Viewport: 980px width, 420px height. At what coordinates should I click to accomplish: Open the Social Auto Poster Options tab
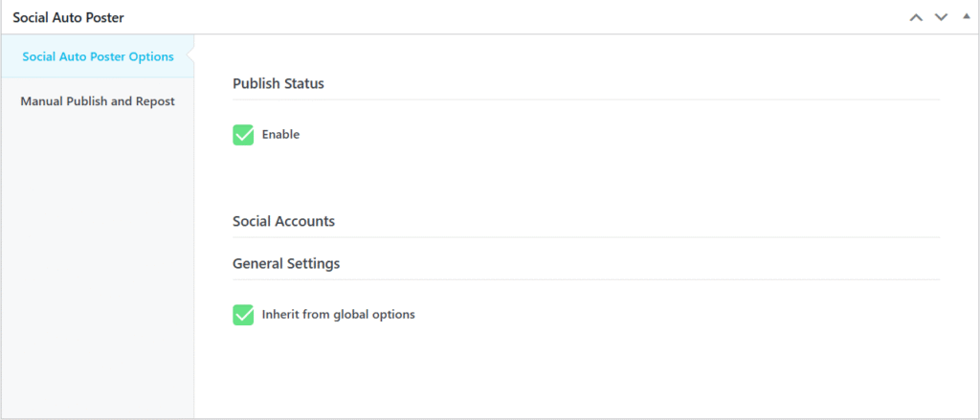pos(98,56)
